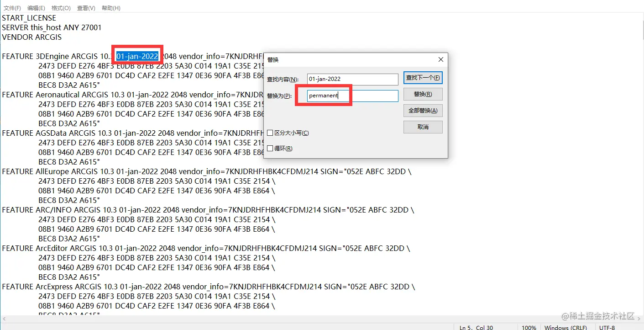
Task: Click the FEATURE ARC/INFO line
Action: 208,210
